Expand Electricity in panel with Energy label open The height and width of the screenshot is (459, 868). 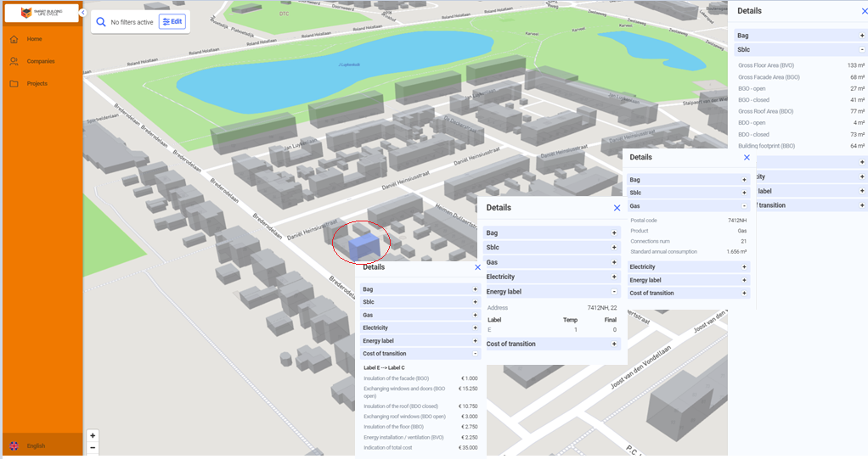(x=614, y=277)
